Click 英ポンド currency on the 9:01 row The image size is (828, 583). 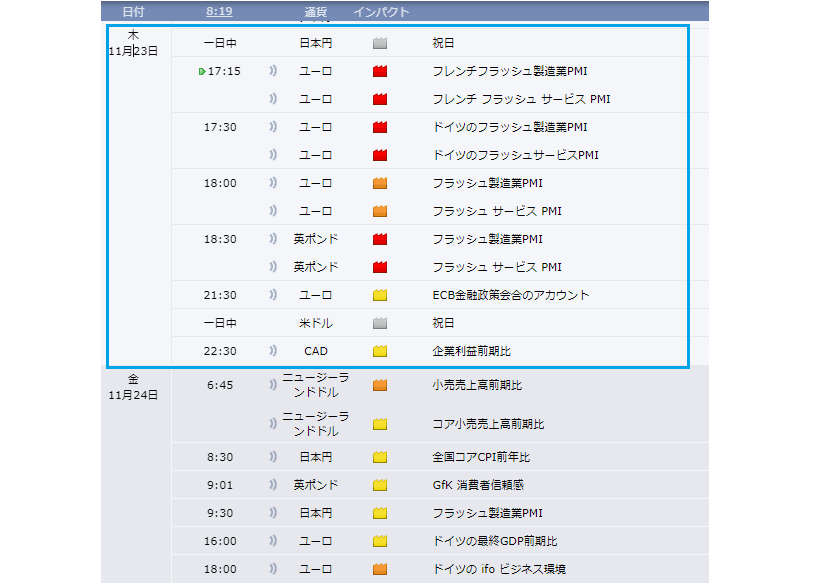pos(316,485)
